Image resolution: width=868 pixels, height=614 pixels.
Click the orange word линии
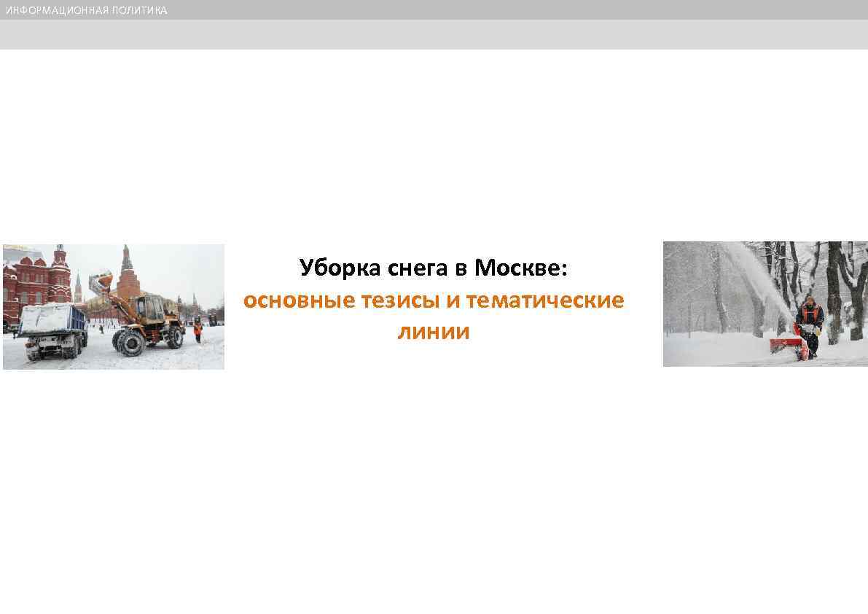(434, 332)
